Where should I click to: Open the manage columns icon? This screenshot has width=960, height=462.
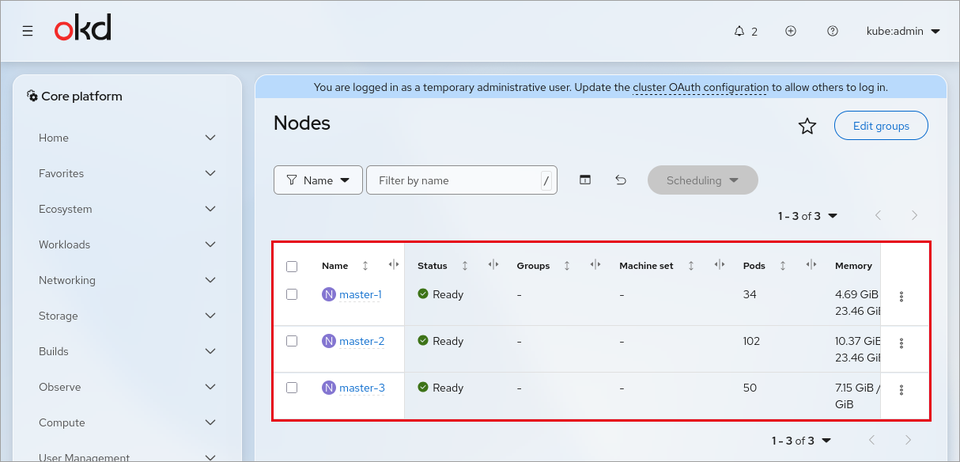(585, 180)
